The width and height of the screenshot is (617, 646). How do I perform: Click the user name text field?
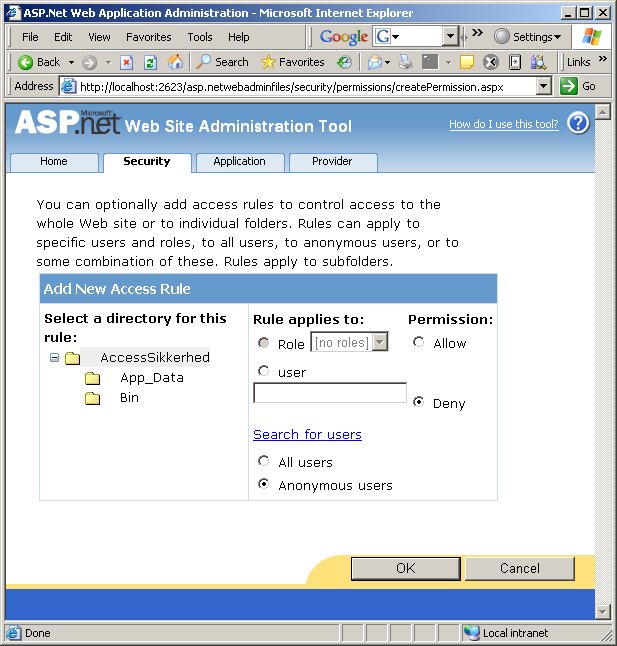[329, 393]
